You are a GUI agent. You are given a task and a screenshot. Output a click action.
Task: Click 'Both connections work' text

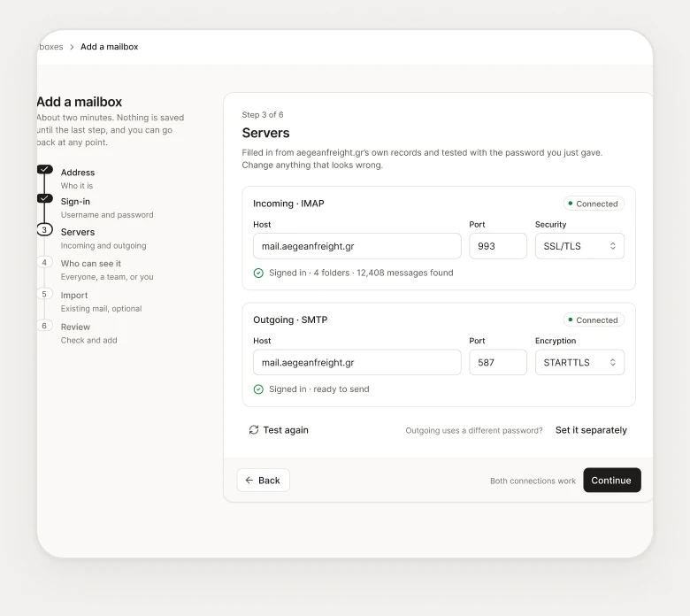pyautogui.click(x=533, y=481)
